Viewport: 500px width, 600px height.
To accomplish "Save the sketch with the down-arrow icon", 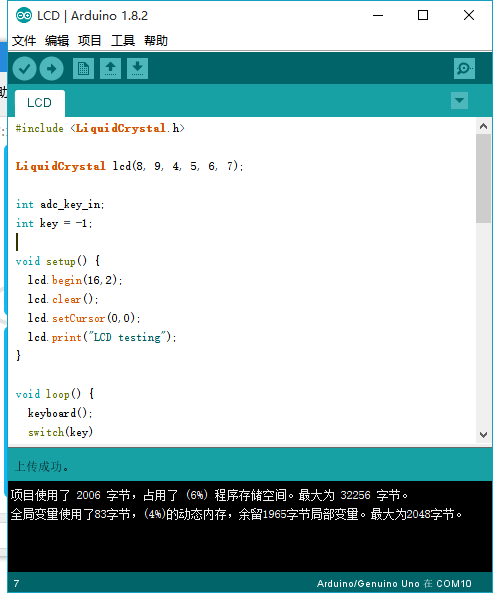I will pyautogui.click(x=137, y=69).
